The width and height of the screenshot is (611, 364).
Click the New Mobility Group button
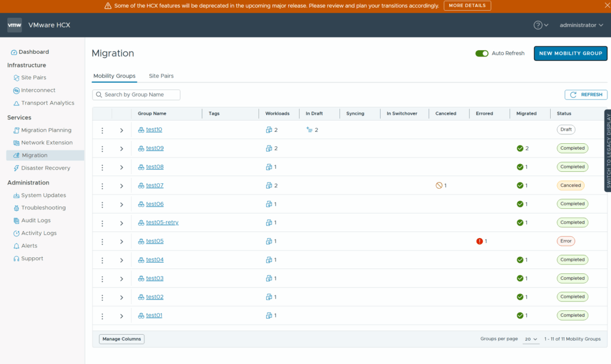tap(570, 54)
